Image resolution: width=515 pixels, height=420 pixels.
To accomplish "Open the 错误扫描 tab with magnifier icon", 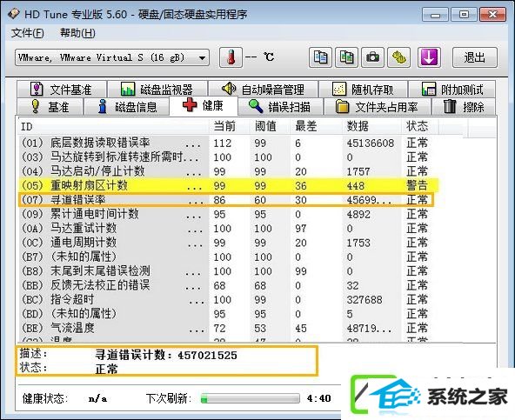I will coord(280,107).
